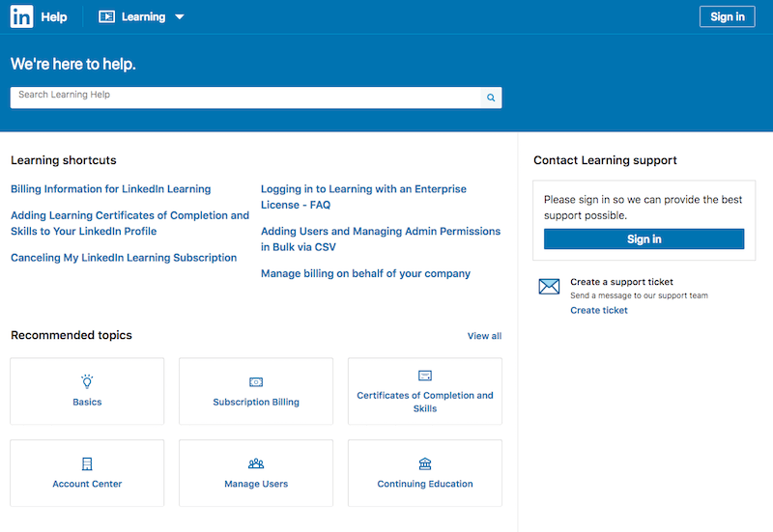This screenshot has width=773, height=532.
Task: Open the Continuing Education topic label
Action: 425,484
